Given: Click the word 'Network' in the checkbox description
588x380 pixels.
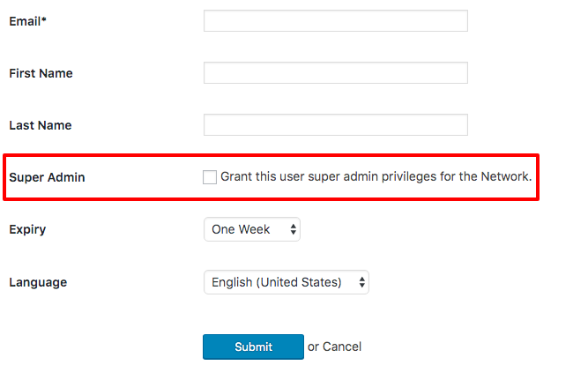Looking at the screenshot, I should [505, 176].
